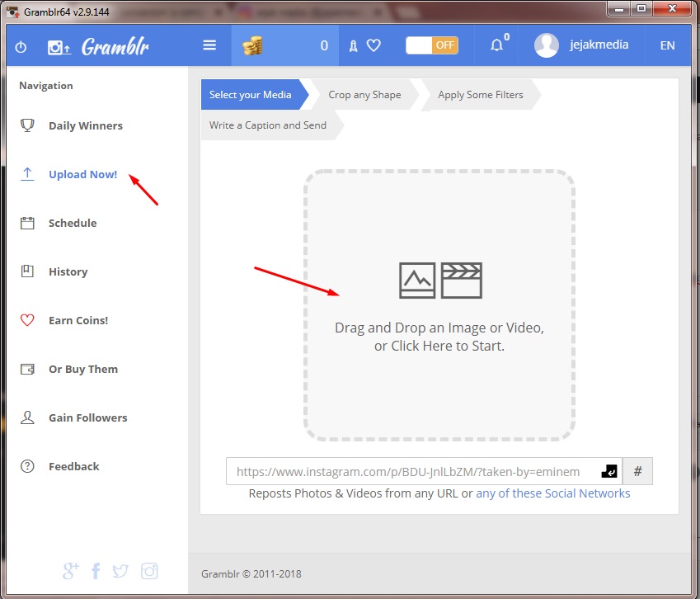Click the wallet icon beside Or Buy Them
This screenshot has height=599, width=700.
27,369
